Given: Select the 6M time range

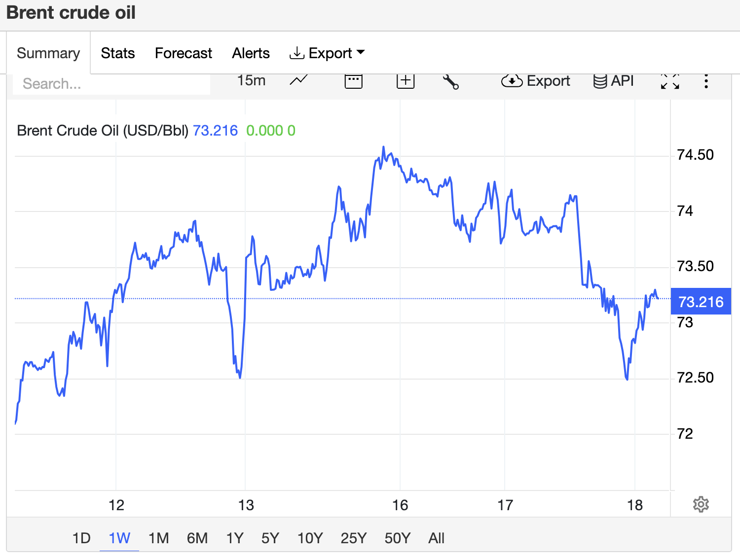Looking at the screenshot, I should (197, 538).
